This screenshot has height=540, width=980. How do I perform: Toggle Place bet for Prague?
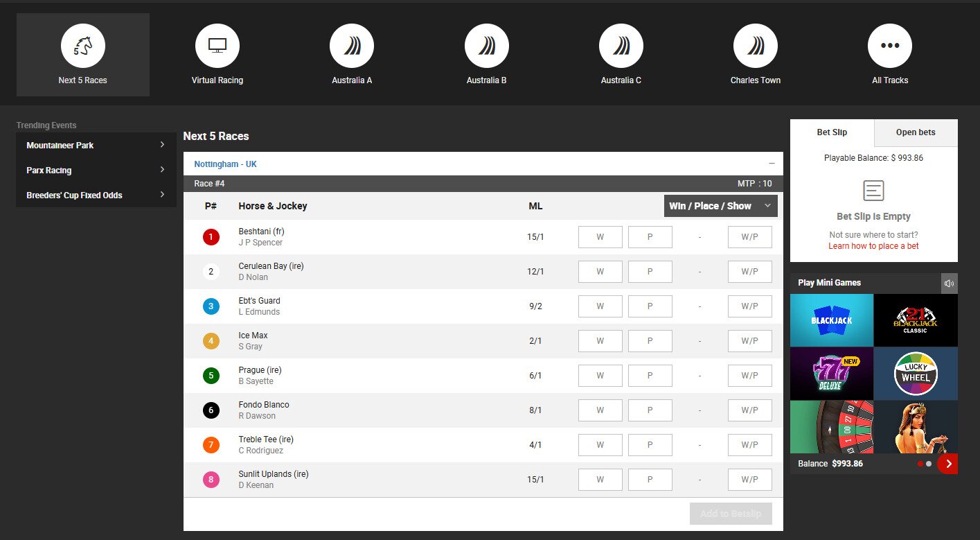(x=650, y=375)
